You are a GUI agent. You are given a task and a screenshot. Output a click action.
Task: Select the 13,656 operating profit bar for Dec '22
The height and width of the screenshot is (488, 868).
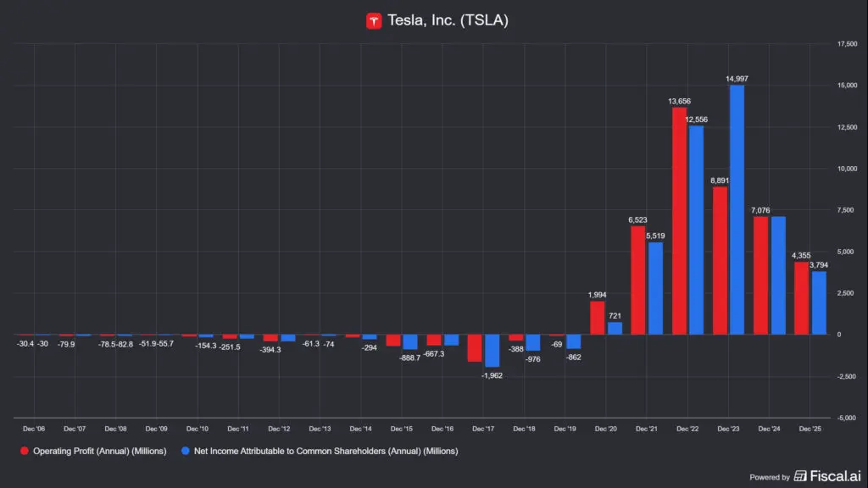679,221
